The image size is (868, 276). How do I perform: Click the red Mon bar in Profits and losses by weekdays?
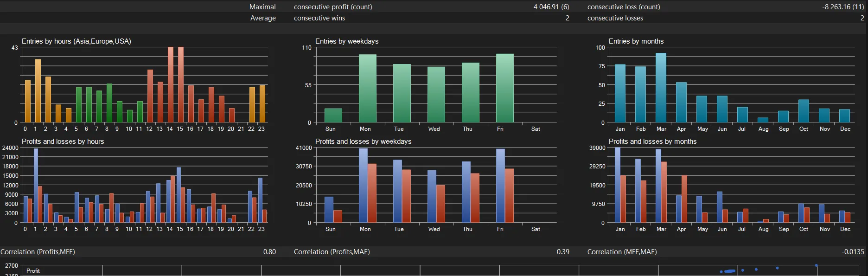click(x=372, y=193)
